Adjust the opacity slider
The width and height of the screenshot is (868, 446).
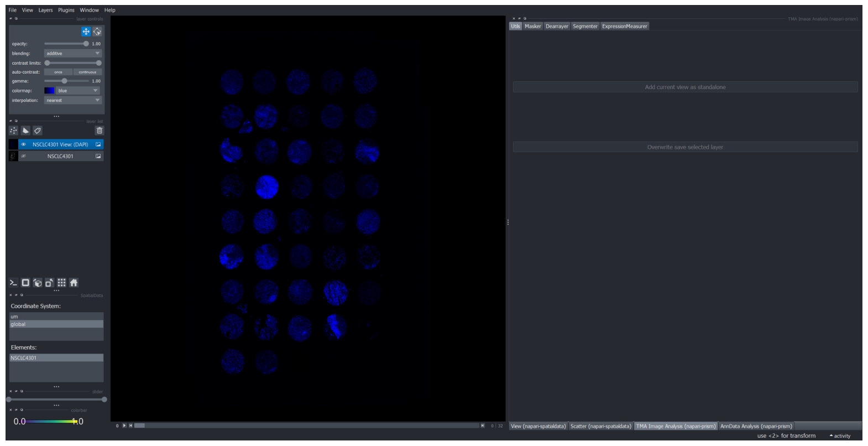(66, 44)
